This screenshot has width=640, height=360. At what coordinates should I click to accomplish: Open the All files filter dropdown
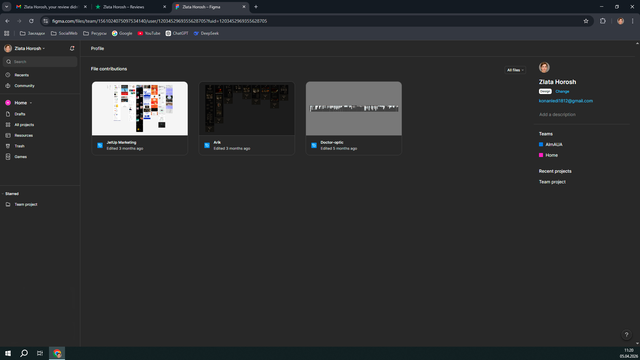[x=515, y=70]
